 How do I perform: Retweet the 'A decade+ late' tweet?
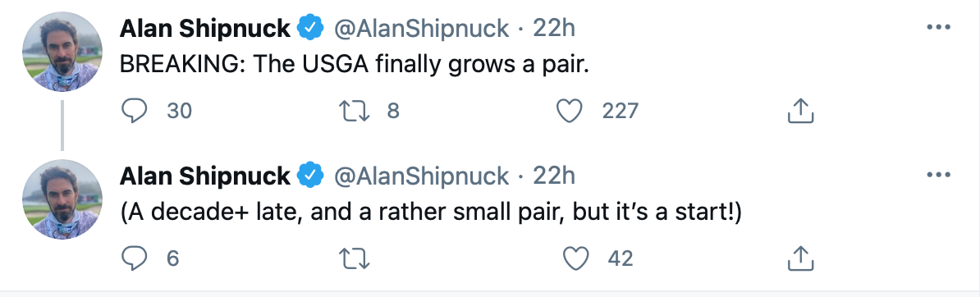[353, 259]
